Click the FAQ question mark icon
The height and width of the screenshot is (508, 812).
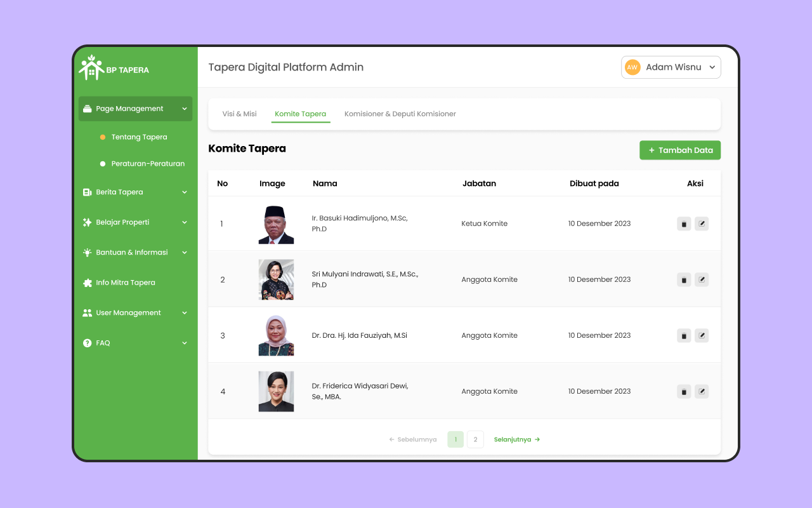point(87,343)
